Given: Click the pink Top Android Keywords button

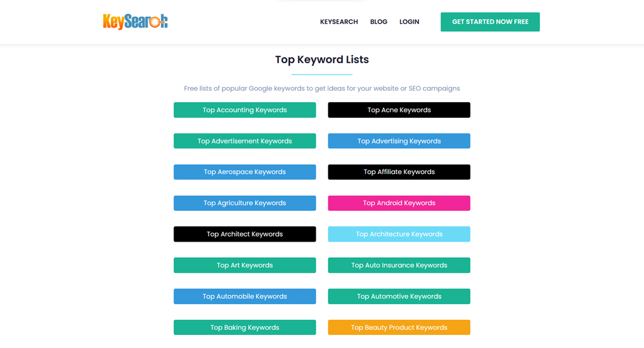Looking at the screenshot, I should 399,203.
